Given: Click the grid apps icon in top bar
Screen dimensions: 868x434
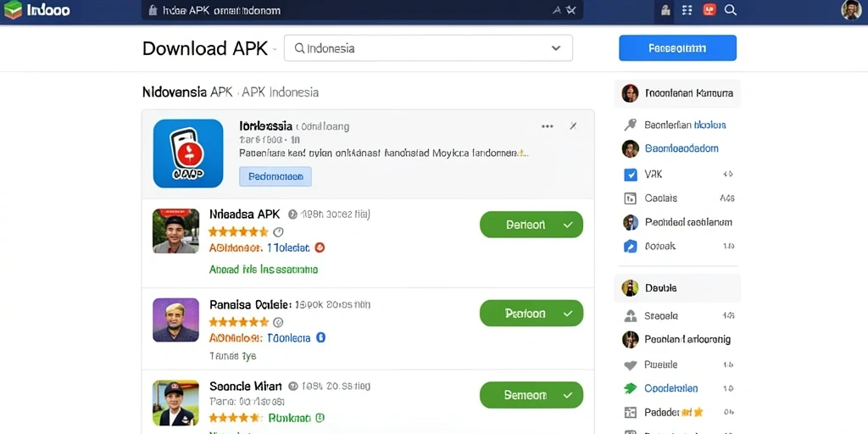Looking at the screenshot, I should pyautogui.click(x=687, y=10).
